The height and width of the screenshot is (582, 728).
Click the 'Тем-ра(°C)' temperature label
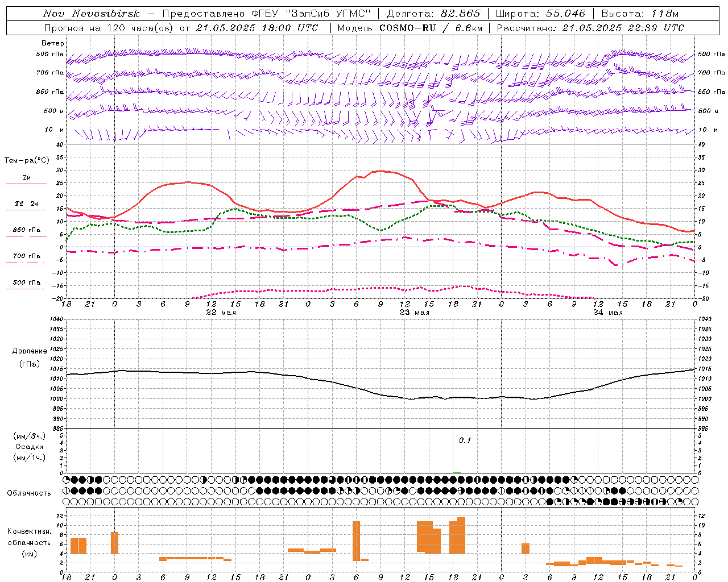pyautogui.click(x=27, y=160)
